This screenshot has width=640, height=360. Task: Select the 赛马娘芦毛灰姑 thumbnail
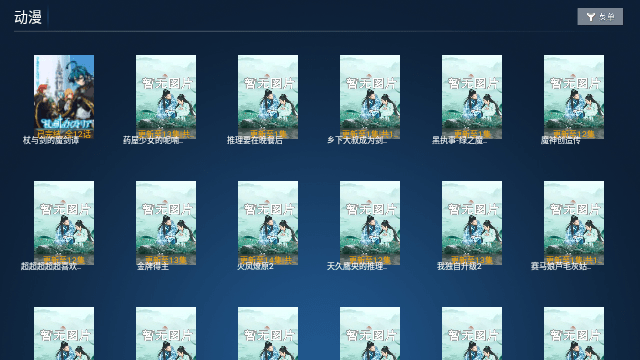point(574,223)
